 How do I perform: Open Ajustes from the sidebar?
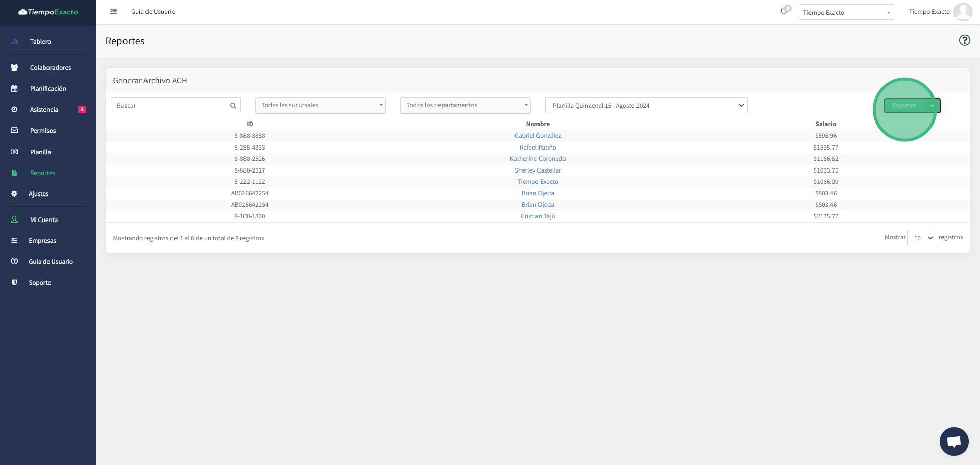39,194
